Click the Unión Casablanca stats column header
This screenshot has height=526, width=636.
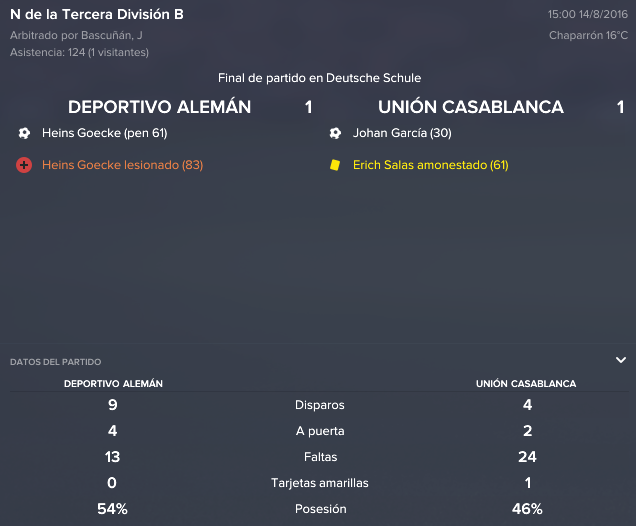tap(526, 384)
